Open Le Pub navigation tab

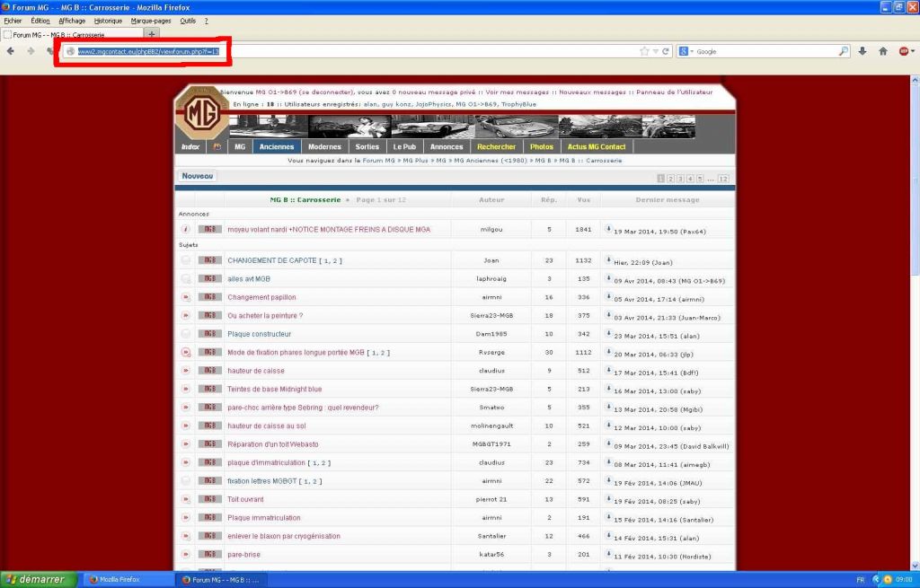404,146
